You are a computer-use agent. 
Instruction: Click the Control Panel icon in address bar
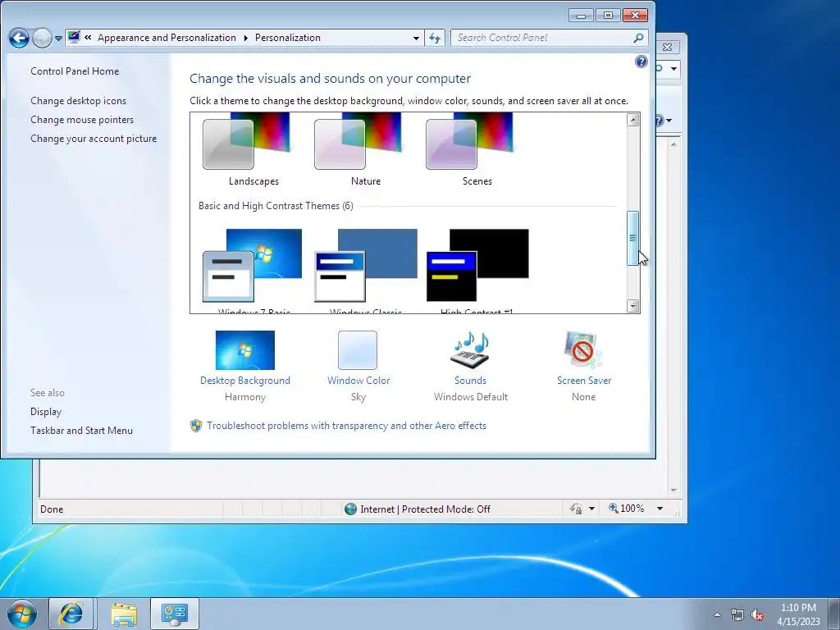click(x=74, y=38)
